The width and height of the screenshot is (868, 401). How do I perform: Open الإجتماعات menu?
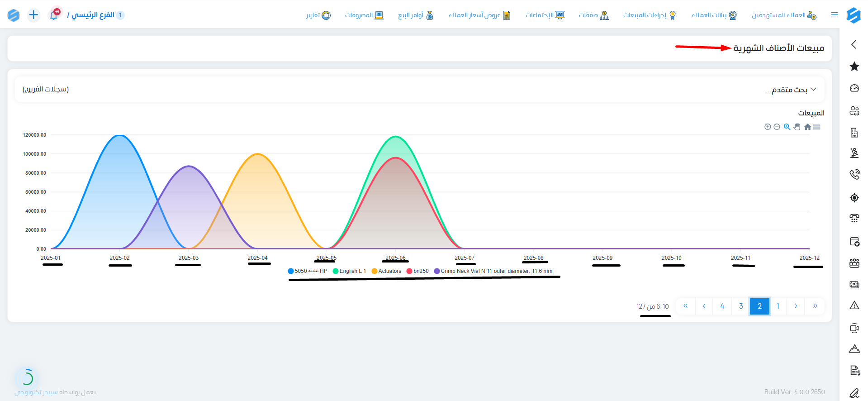click(545, 15)
